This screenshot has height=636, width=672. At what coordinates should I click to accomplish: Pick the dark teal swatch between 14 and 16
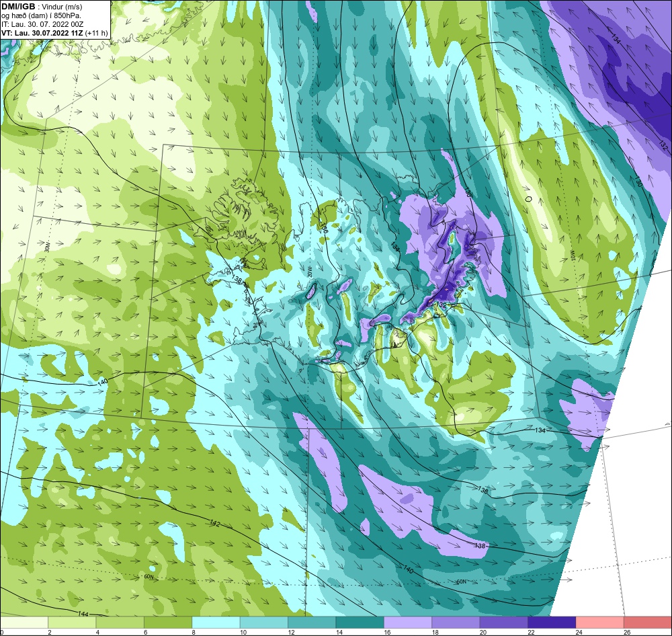(x=360, y=622)
